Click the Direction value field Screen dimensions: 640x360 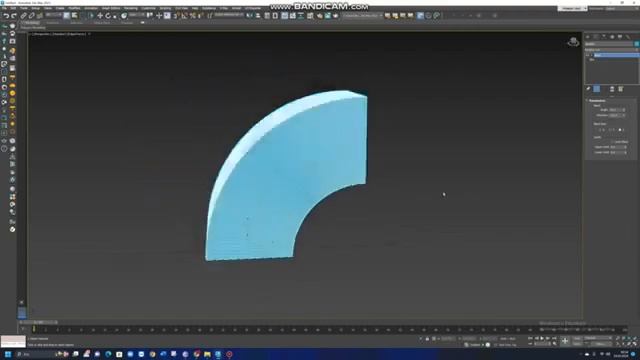(616, 115)
